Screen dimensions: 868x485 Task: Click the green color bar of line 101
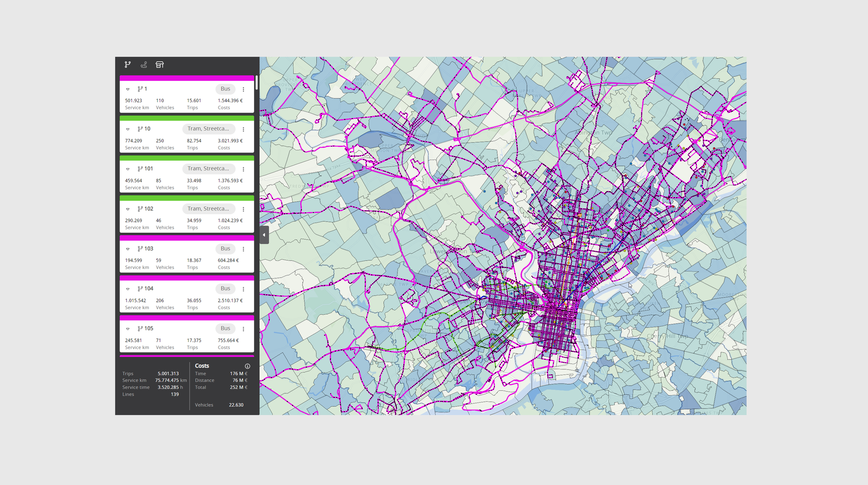click(x=187, y=158)
